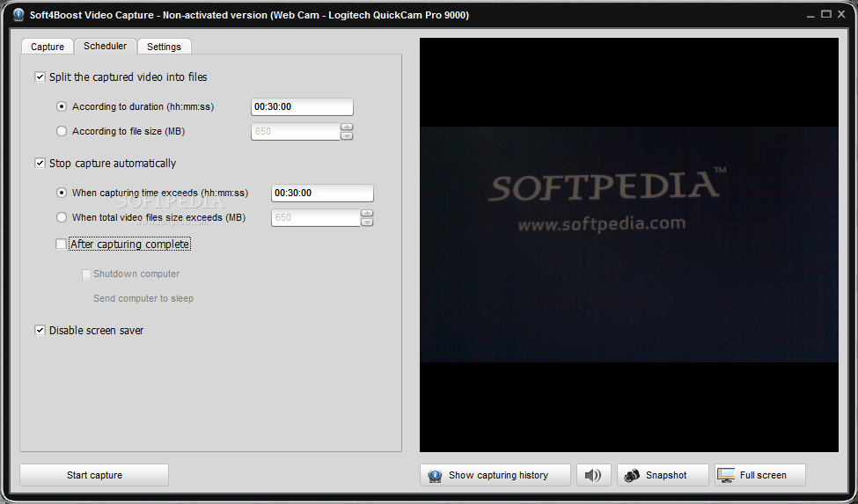Take a Snapshot

click(663, 475)
